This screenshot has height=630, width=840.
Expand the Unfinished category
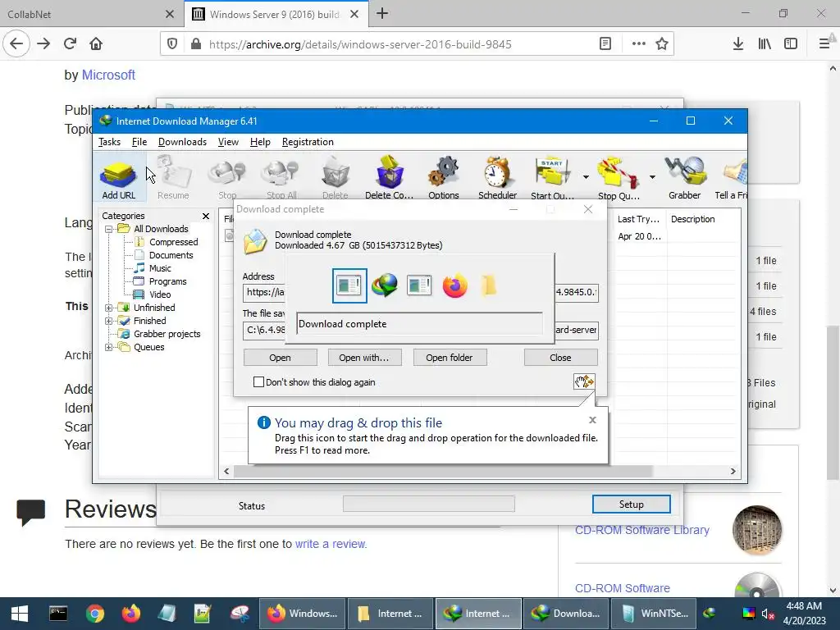pyautogui.click(x=109, y=308)
